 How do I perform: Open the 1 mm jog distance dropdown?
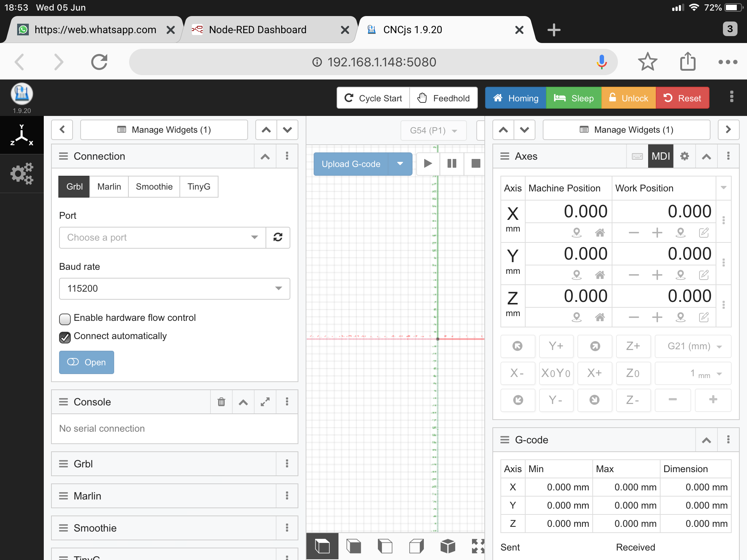click(693, 373)
